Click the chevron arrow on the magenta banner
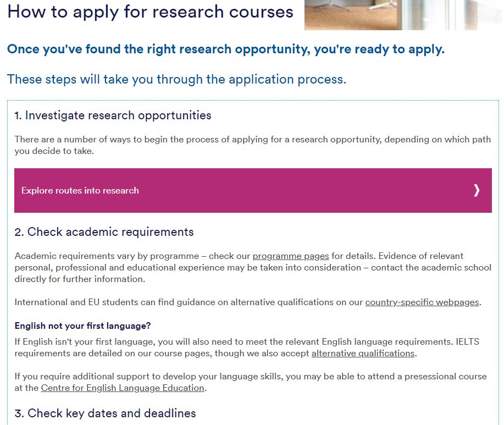Image resolution: width=504 pixels, height=425 pixels. pyautogui.click(x=477, y=190)
